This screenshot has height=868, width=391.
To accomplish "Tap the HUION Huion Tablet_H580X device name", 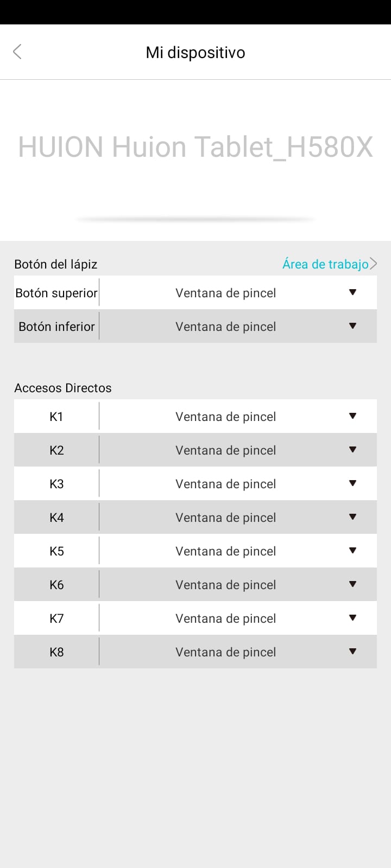I will [195, 147].
